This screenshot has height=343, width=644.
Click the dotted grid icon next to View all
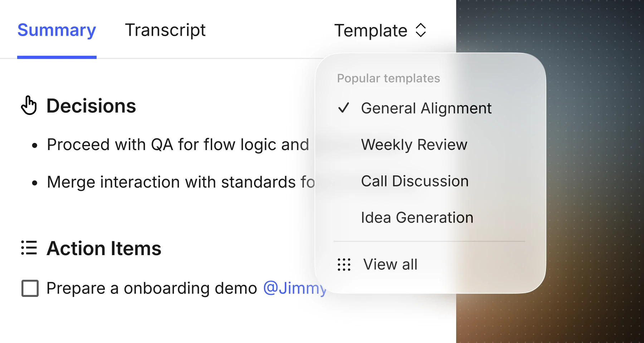(344, 265)
